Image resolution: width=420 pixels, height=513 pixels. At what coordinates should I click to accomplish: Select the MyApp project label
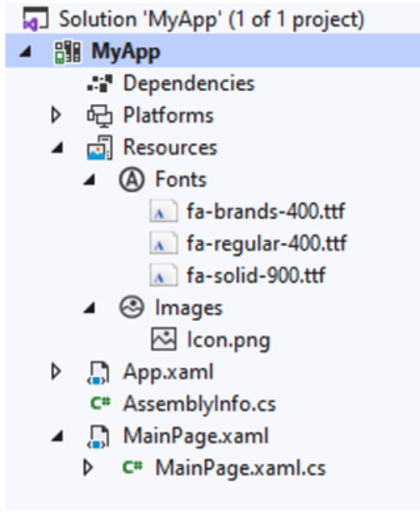pos(126,52)
